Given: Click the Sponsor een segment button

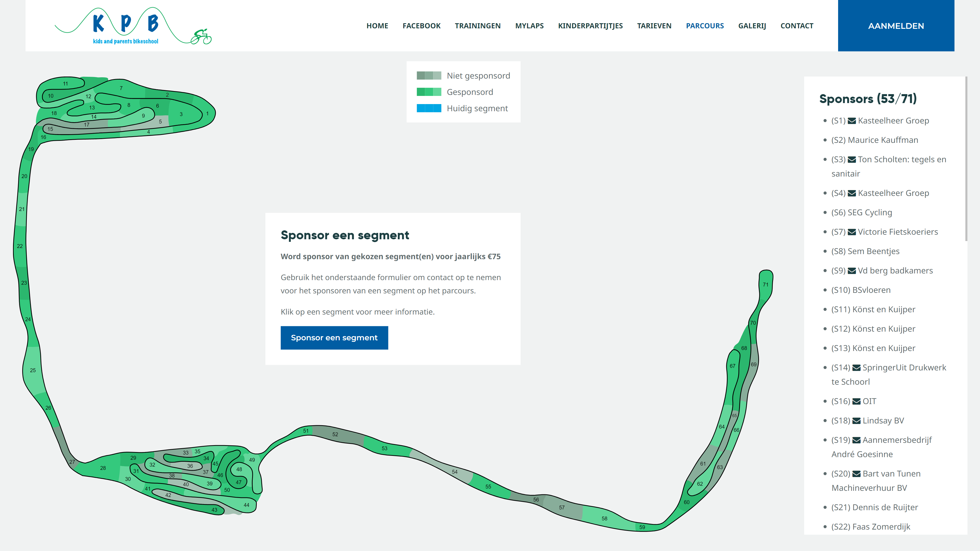Looking at the screenshot, I should (334, 338).
